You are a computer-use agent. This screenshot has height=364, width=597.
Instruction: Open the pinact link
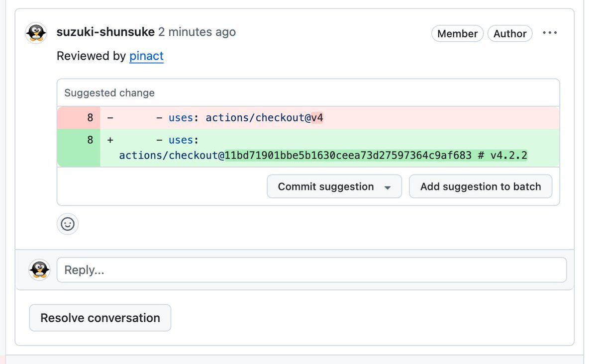[146, 56]
